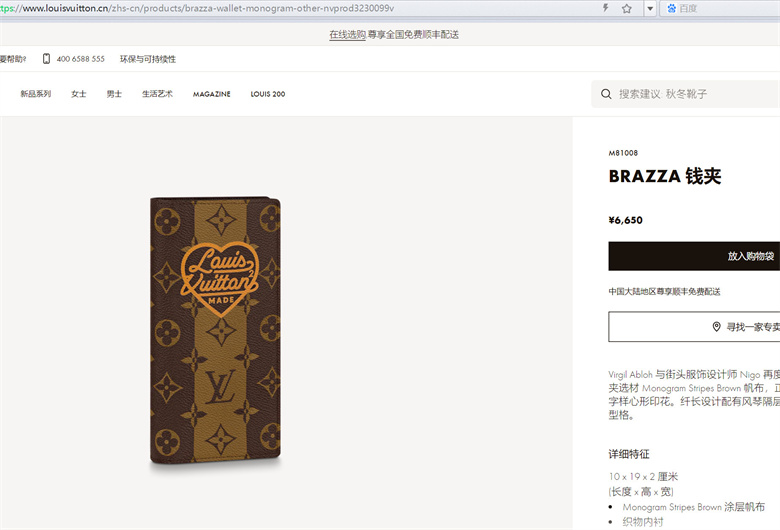Screen dimensions: 780x530
Task: Focus the Baidu search box
Action: 720,8
